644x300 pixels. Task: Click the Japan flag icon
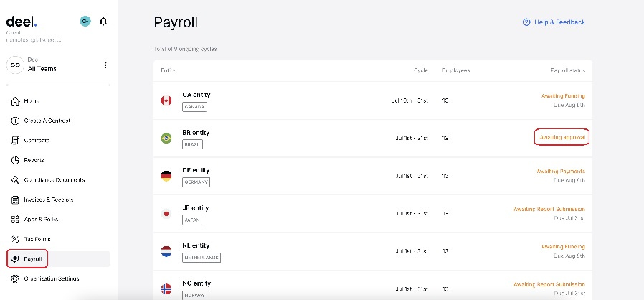point(166,214)
